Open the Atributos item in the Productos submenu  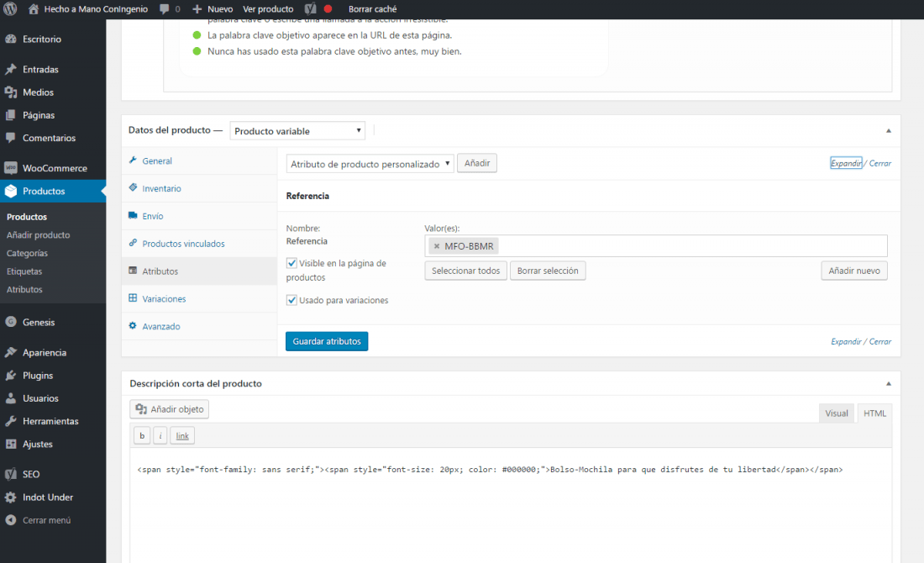24,289
